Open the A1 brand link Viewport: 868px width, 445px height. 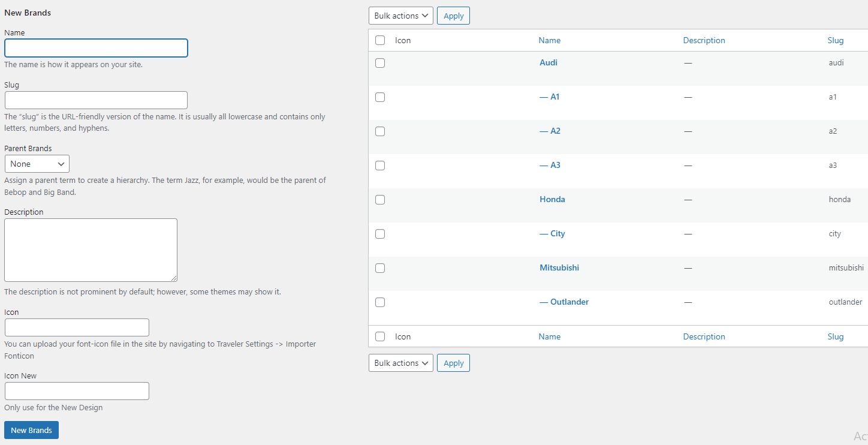click(x=550, y=97)
